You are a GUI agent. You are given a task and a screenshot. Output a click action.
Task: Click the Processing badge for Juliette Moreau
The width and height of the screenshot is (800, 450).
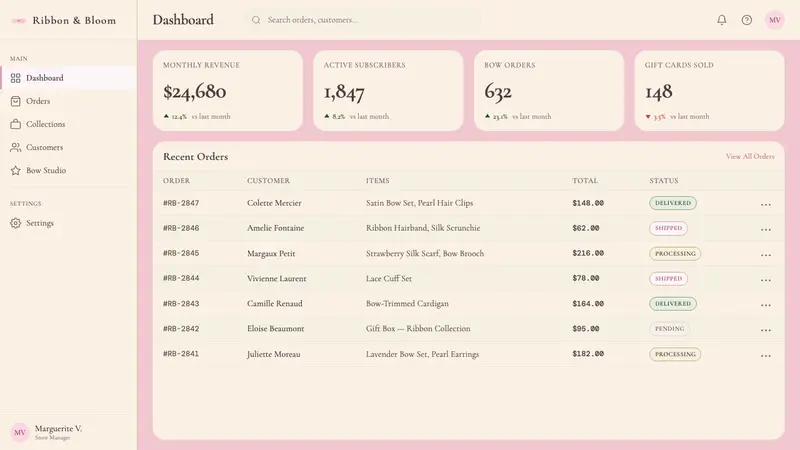[675, 354]
